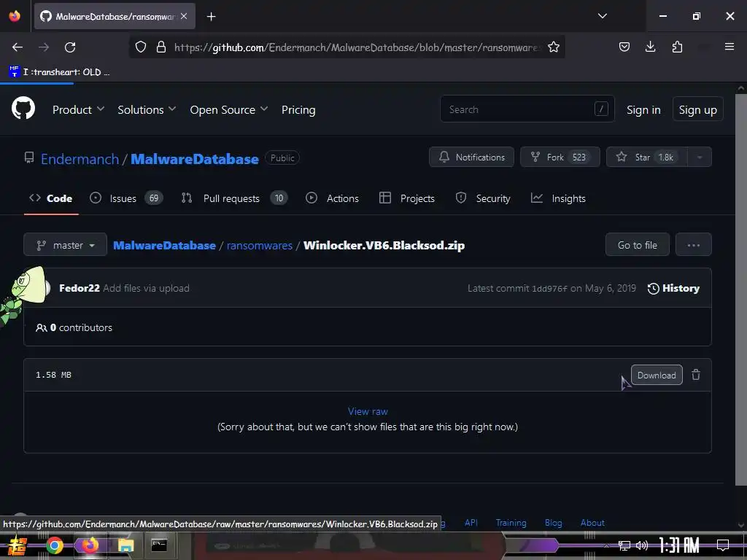Click MalwareDatabase in the file breadcrumb
The image size is (747, 560).
(x=164, y=245)
